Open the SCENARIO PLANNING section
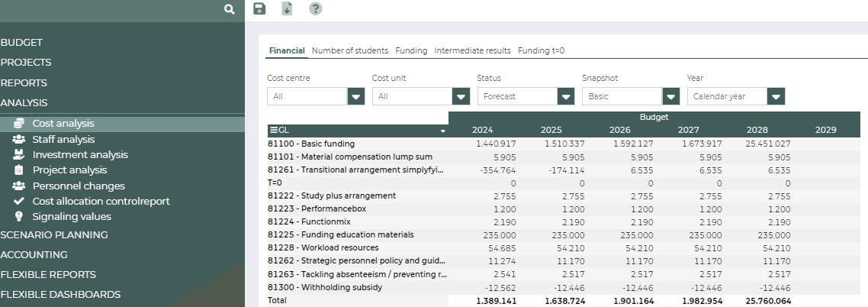Viewport: 868px width, 307px height. coord(53,235)
